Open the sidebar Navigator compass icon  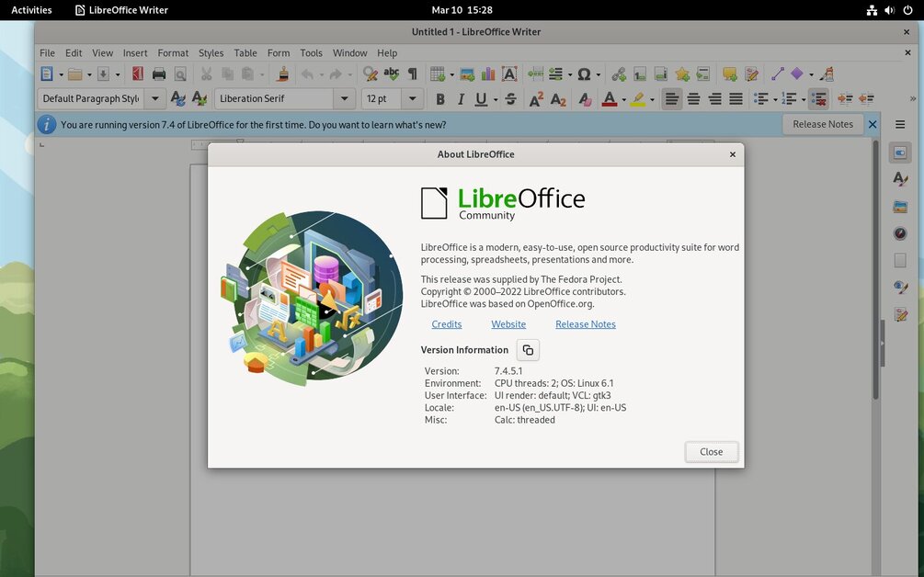click(x=900, y=233)
